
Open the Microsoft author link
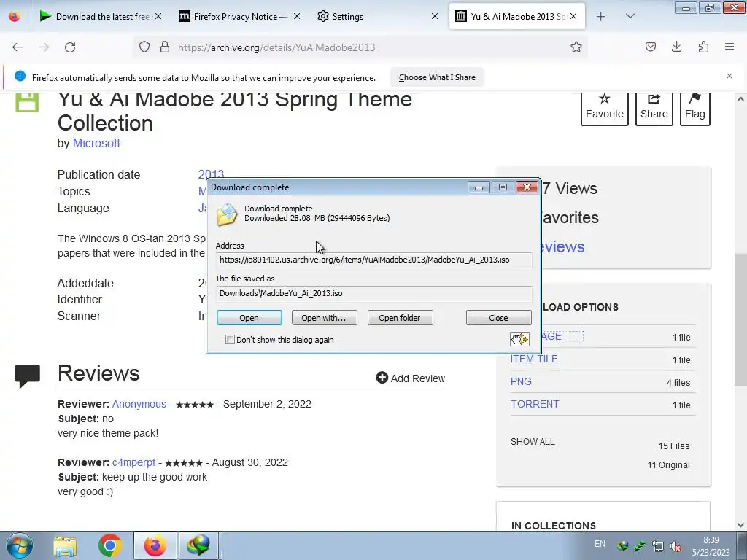96,144
